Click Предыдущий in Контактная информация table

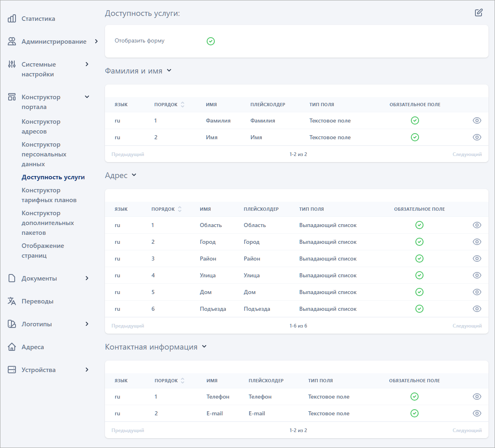(x=128, y=430)
